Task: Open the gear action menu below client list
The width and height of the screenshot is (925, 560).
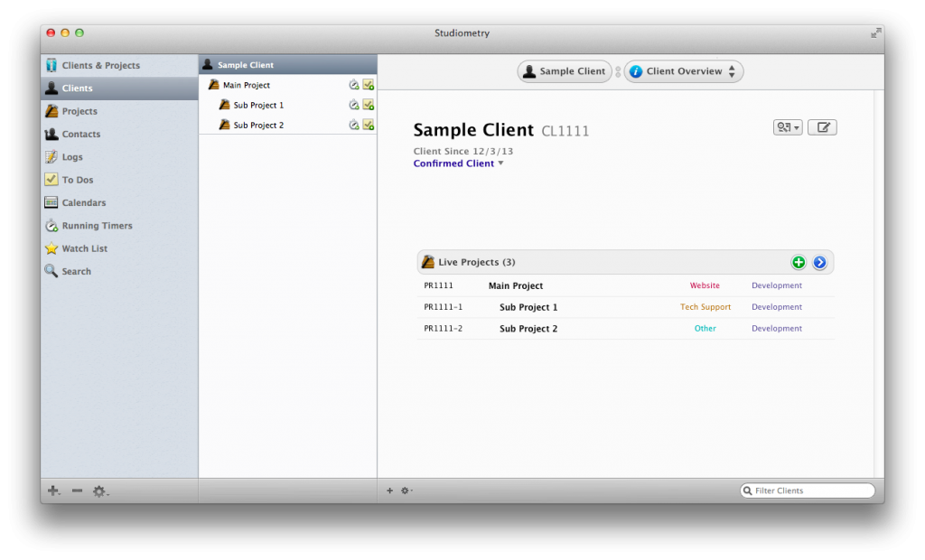Action: (x=406, y=490)
